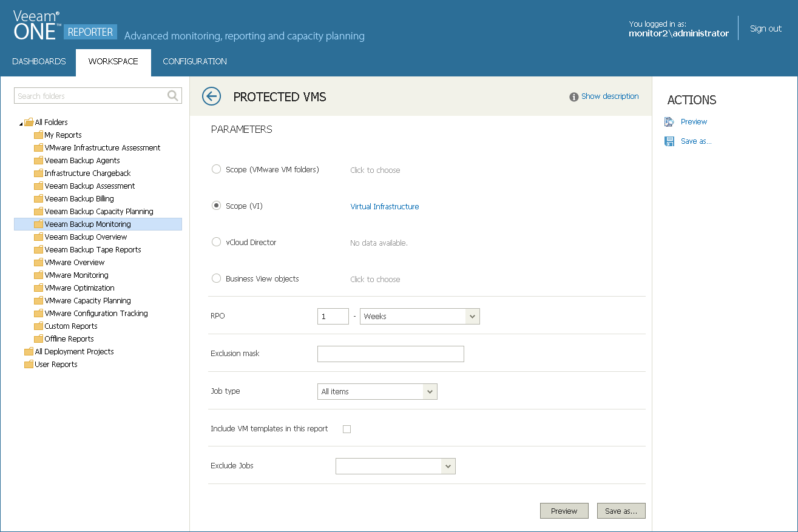The height and width of the screenshot is (532, 798).
Task: Click the RPO number input field
Action: 333,316
